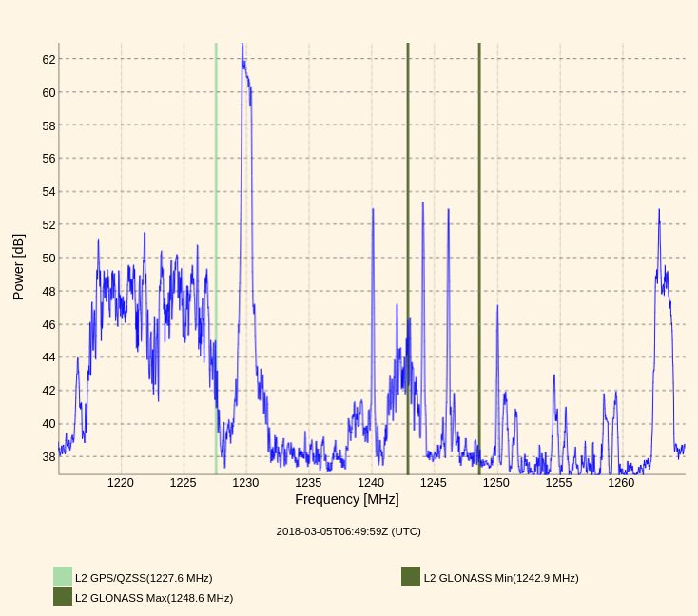Image resolution: width=698 pixels, height=616 pixels.
Task: Click the 50 tick label on the power axis
Action: [48, 258]
